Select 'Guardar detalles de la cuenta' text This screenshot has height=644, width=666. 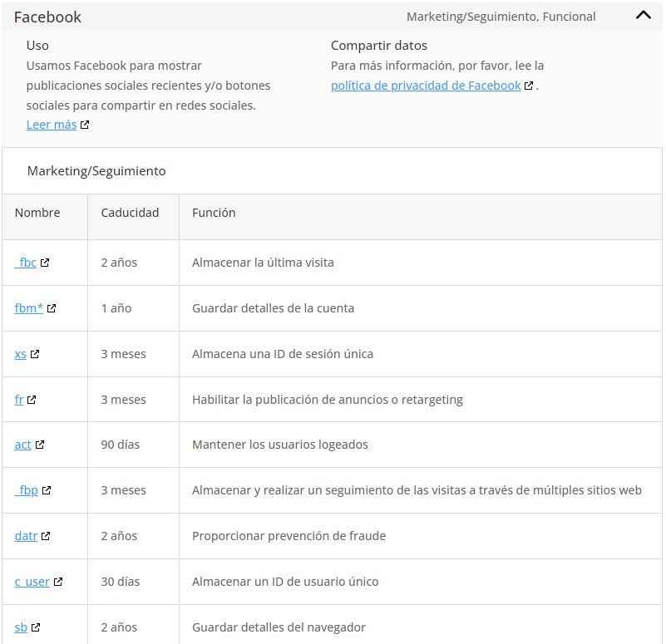tap(273, 308)
